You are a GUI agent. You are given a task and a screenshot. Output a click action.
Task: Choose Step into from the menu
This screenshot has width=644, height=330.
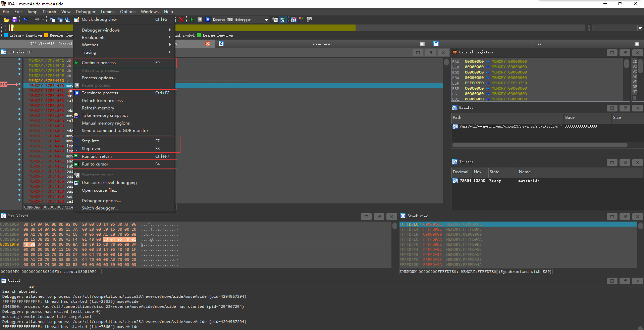[124, 141]
